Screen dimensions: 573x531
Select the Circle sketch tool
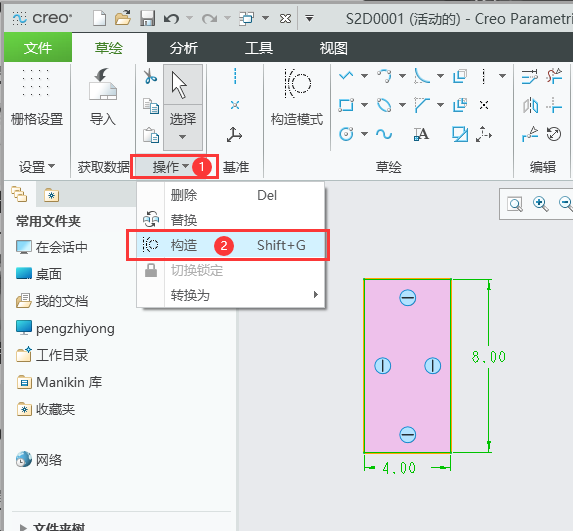pos(346,134)
